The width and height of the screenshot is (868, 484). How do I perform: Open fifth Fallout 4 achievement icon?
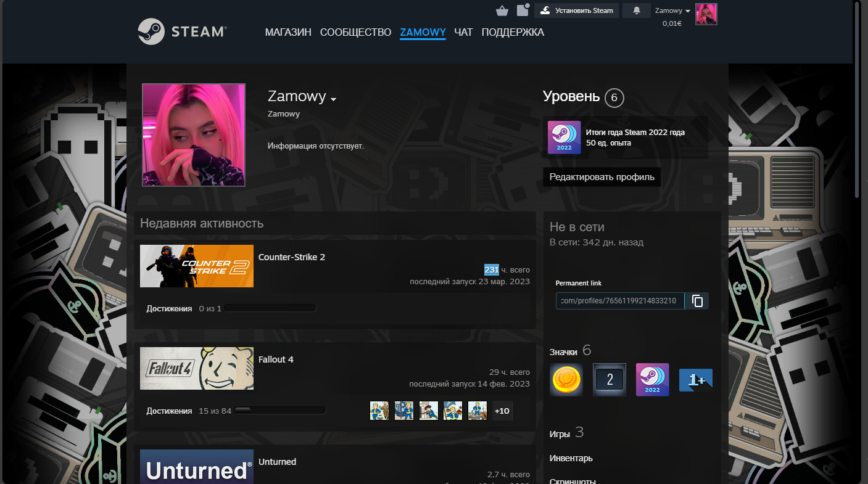pos(477,411)
